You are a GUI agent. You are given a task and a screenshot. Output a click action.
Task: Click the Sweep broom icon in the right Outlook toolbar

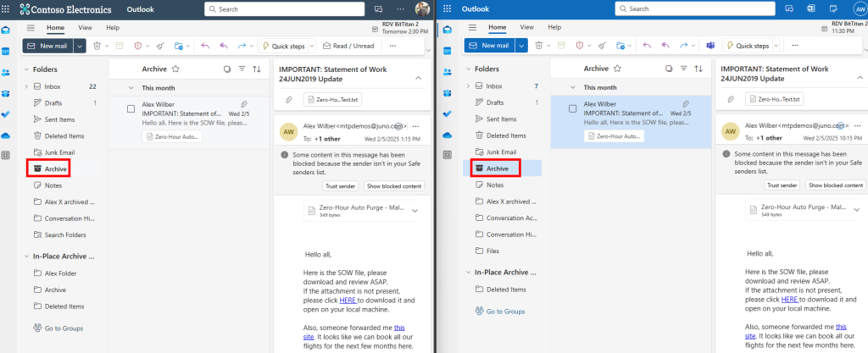[602, 46]
